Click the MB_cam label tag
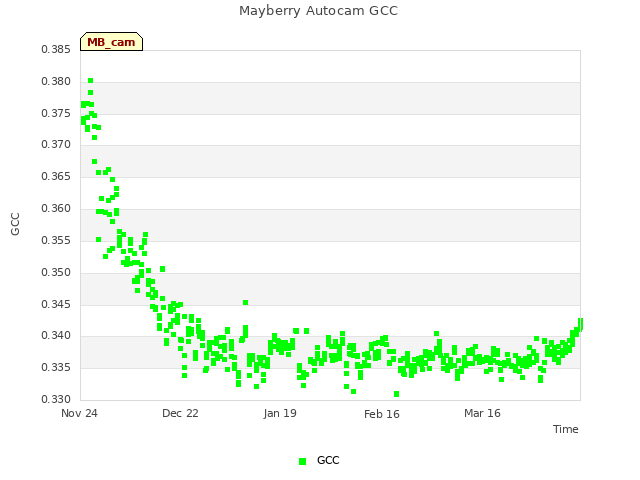 click(x=111, y=42)
